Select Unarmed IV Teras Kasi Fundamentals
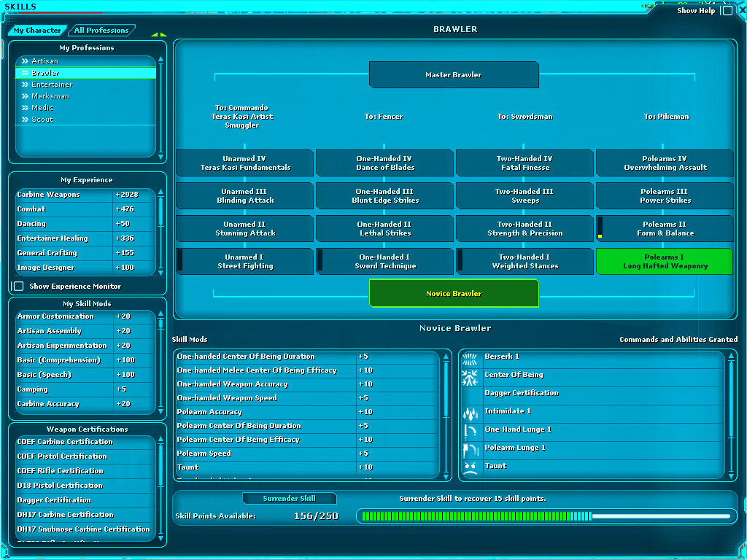This screenshot has width=747, height=560. click(245, 163)
